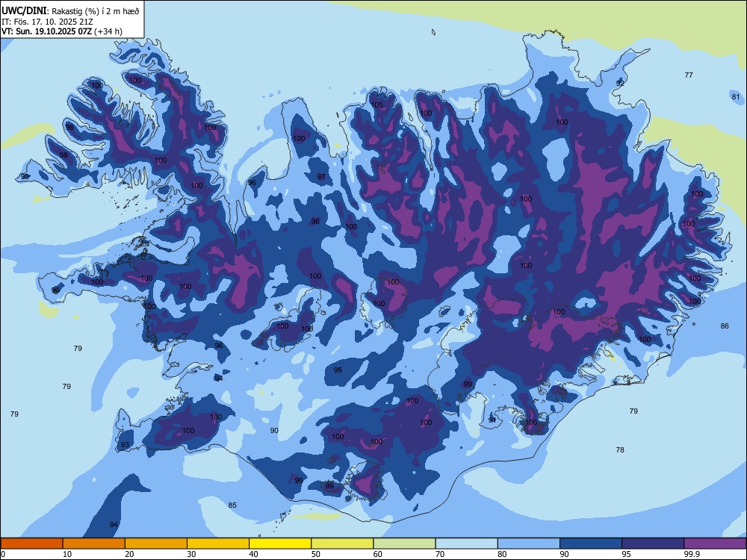Click the indigo 95–99.9 legend swatch
Image resolution: width=747 pixels, height=560 pixels.
click(x=653, y=544)
